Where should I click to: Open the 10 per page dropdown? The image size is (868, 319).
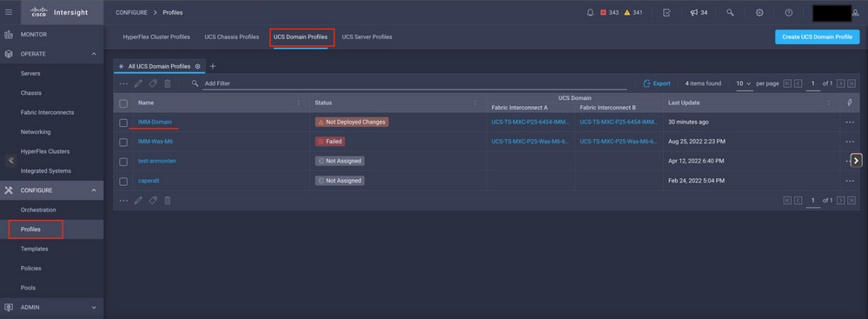(x=744, y=83)
